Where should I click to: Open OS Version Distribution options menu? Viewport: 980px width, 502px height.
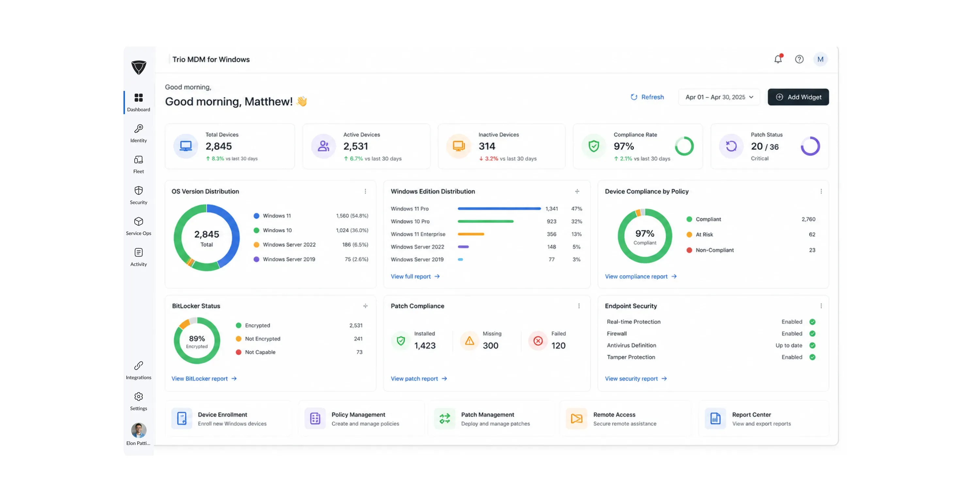pyautogui.click(x=365, y=192)
